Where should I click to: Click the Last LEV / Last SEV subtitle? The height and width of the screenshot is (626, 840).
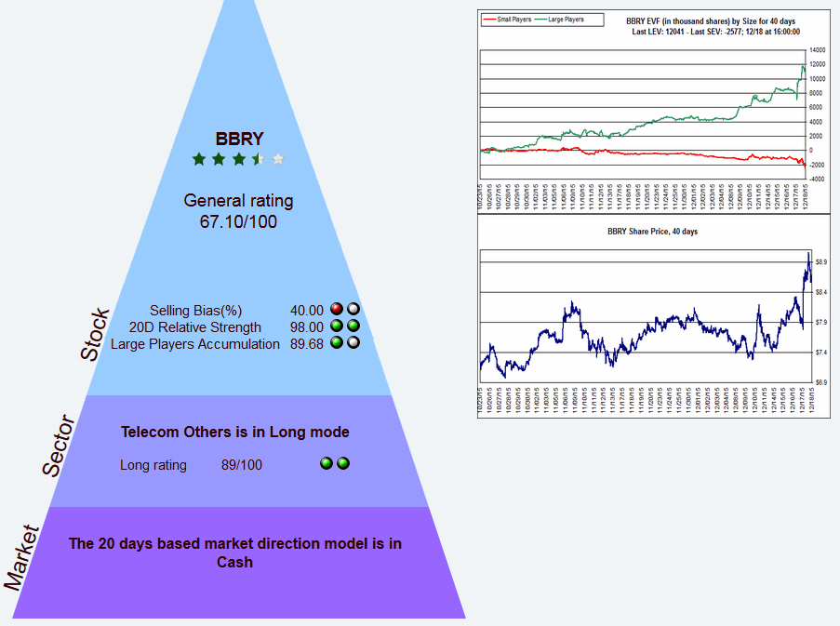pos(715,33)
